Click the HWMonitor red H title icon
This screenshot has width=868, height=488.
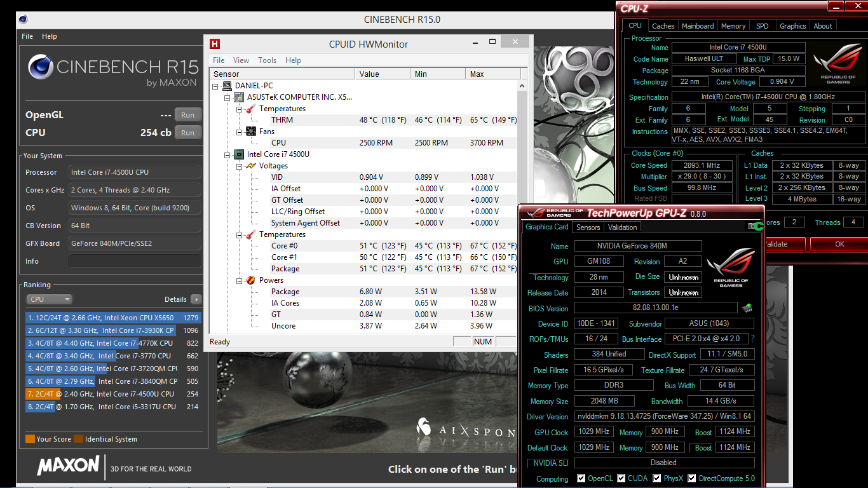point(215,44)
